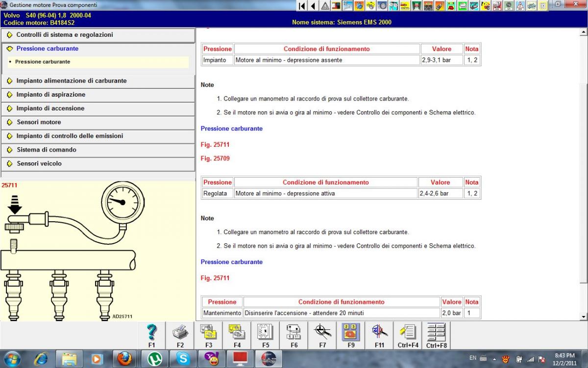The height and width of the screenshot is (368, 588).
Task: Open Yahoo Messenger from the taskbar
Action: coord(212,359)
